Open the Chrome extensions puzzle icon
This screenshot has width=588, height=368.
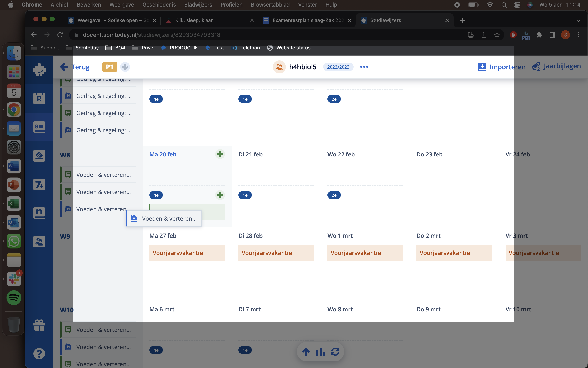tap(539, 35)
